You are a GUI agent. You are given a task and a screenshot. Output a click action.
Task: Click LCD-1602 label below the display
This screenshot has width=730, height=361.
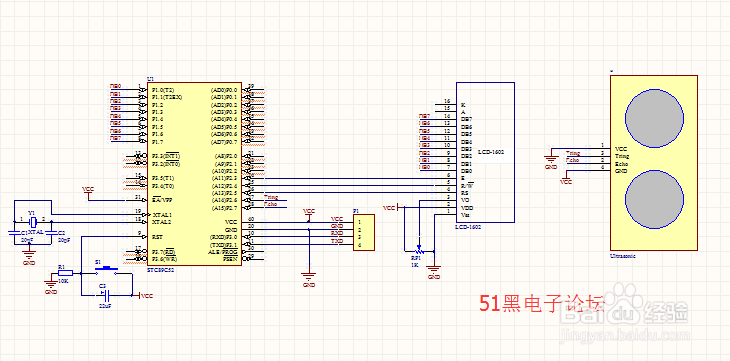[468, 227]
